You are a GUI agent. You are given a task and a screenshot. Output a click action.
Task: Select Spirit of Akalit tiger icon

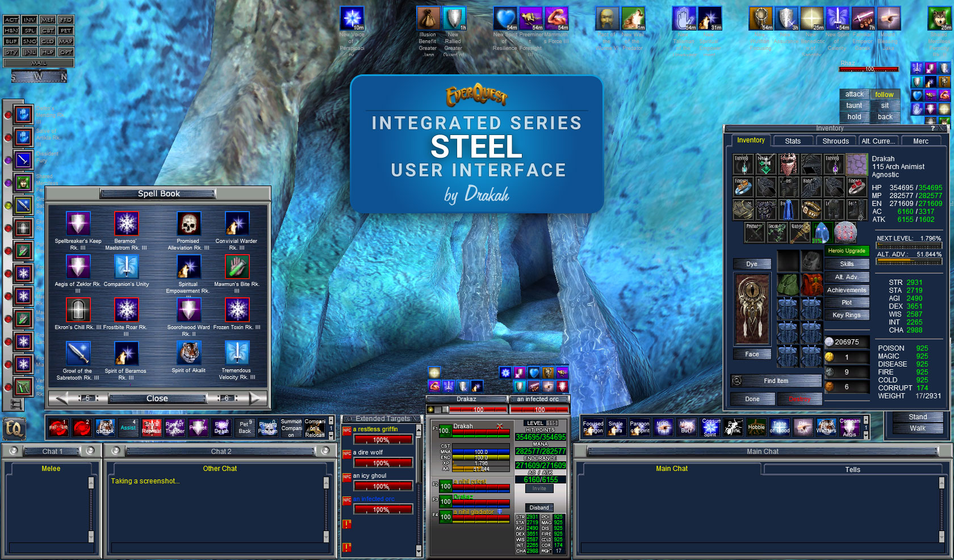pos(189,353)
